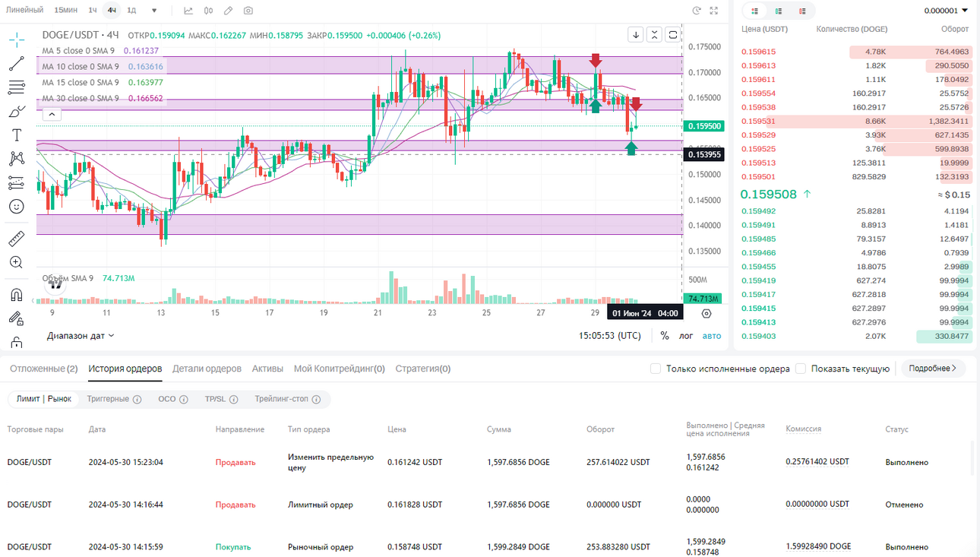This screenshot has width=980, height=557.
Task: Select the Триггерные order filter
Action: click(108, 399)
